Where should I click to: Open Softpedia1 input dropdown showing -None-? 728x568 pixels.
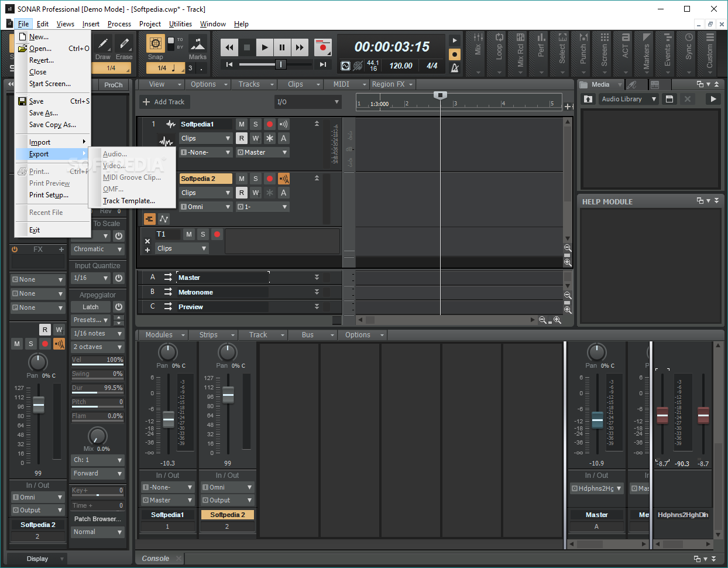tap(206, 152)
